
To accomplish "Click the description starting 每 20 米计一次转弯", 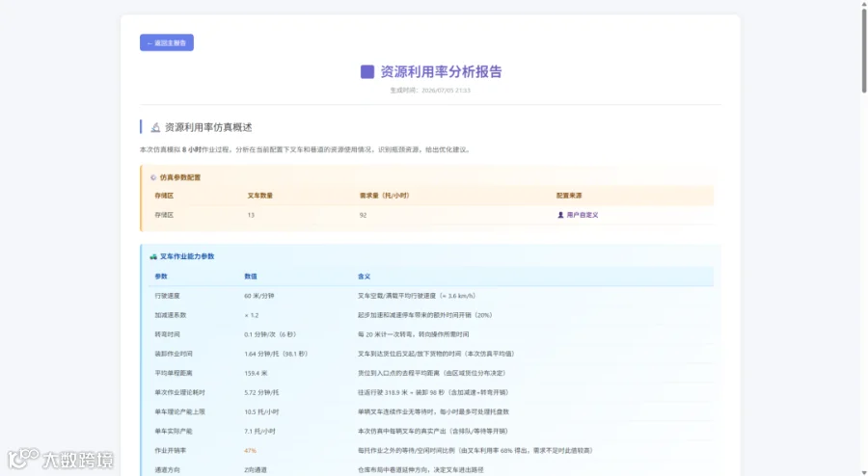I will pos(414,334).
